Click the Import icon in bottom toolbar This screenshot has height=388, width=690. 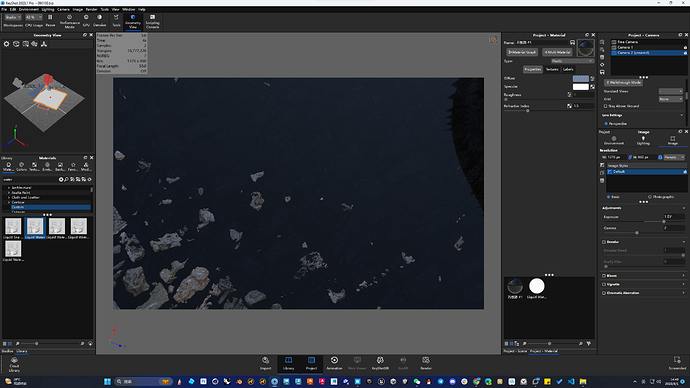[265, 363]
